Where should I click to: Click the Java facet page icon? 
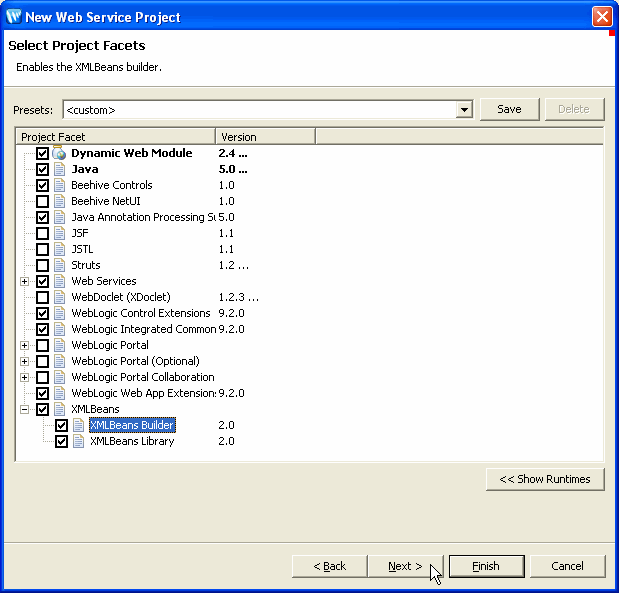pyautogui.click(x=60, y=169)
